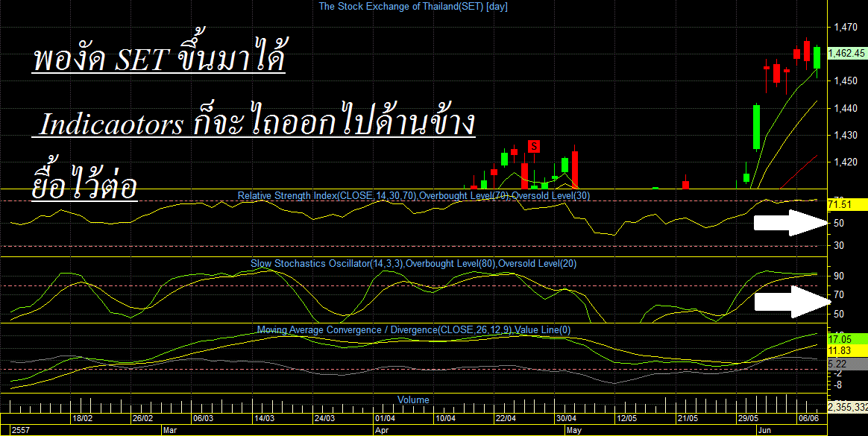Click the 1,430 price axis label
This screenshot has width=868, height=436.
point(846,135)
